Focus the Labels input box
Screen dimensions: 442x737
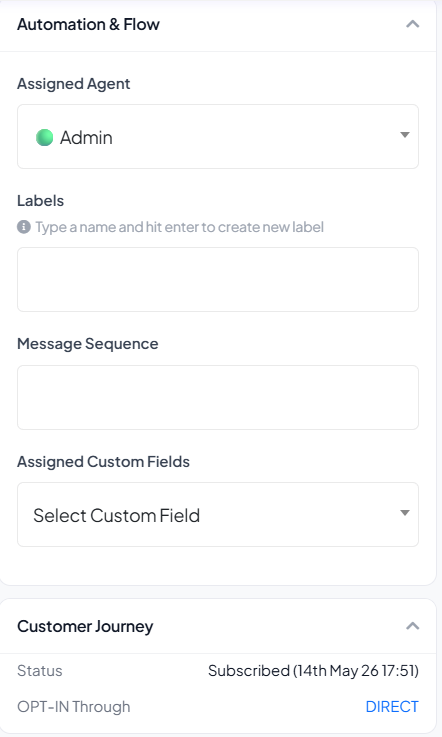point(218,279)
